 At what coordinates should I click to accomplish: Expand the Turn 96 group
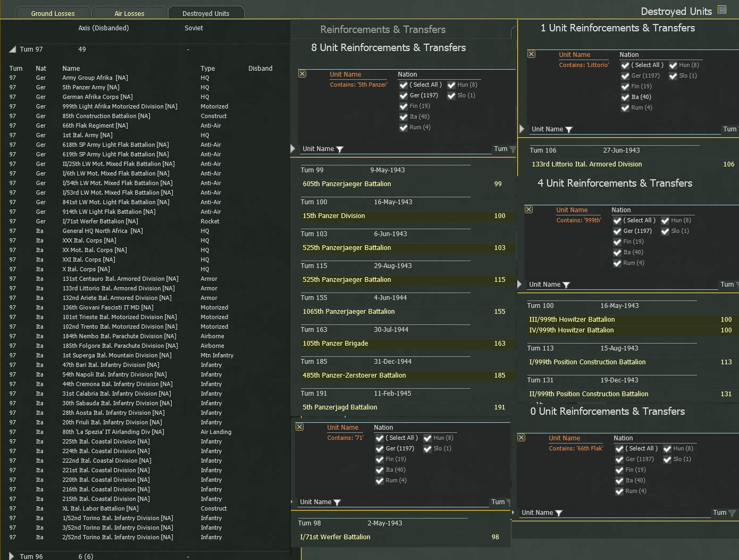tap(12, 556)
